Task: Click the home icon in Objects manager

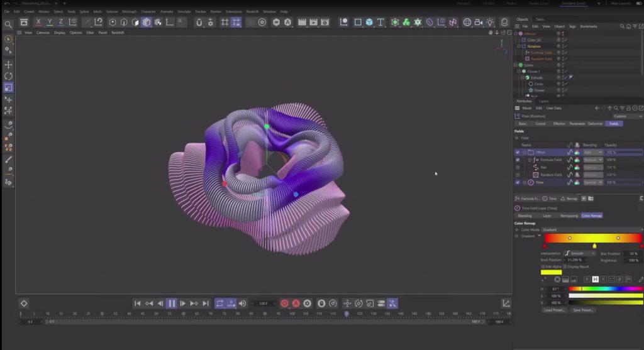Action: pyautogui.click(x=628, y=26)
